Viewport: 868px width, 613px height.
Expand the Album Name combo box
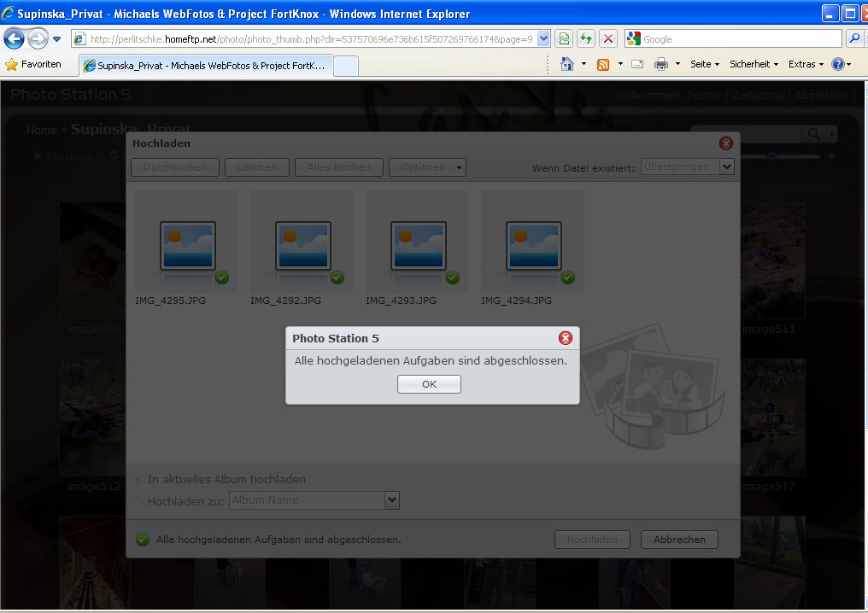coord(391,500)
